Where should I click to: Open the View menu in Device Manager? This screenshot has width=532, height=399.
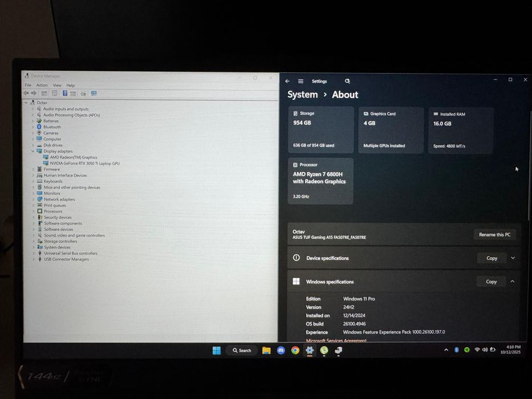coord(57,85)
